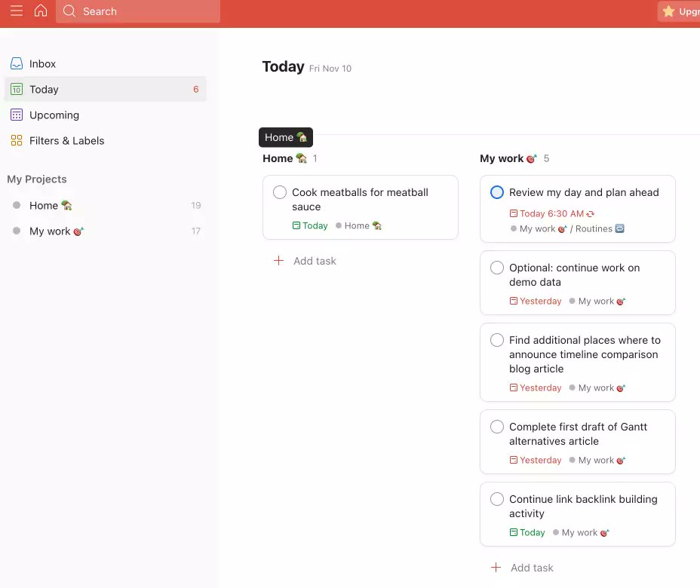The width and height of the screenshot is (700, 588).
Task: Click the grey dot beside Home project
Action: (x=17, y=205)
